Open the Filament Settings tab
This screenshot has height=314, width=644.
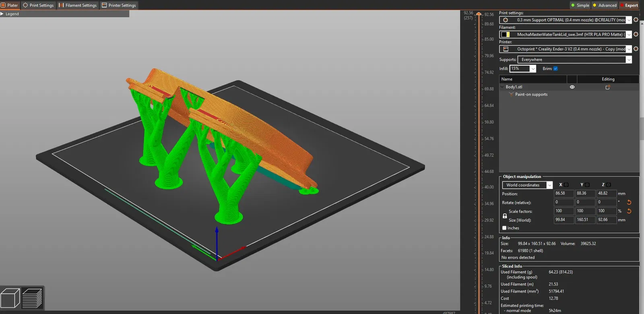click(x=78, y=5)
